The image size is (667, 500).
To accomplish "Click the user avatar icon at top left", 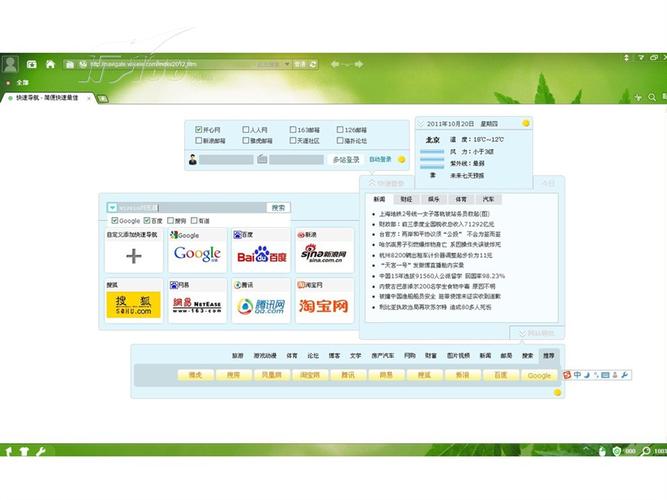I will coord(10,64).
